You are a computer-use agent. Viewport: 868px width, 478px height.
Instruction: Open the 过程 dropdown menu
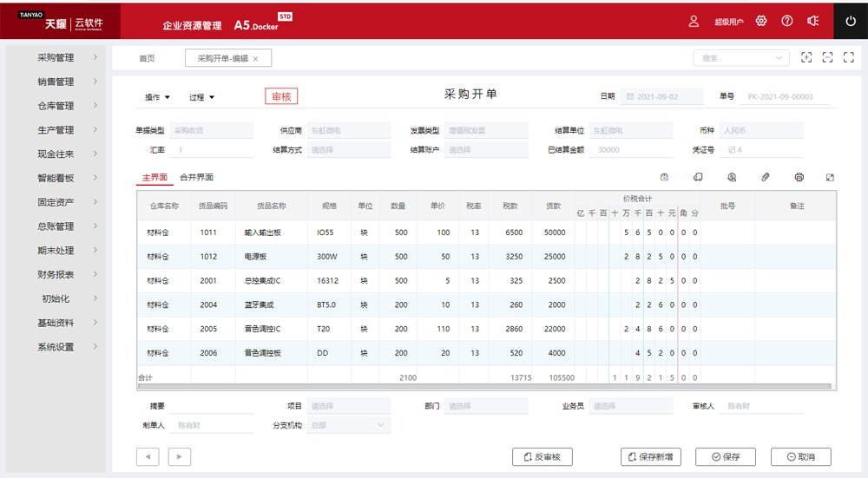(x=201, y=97)
